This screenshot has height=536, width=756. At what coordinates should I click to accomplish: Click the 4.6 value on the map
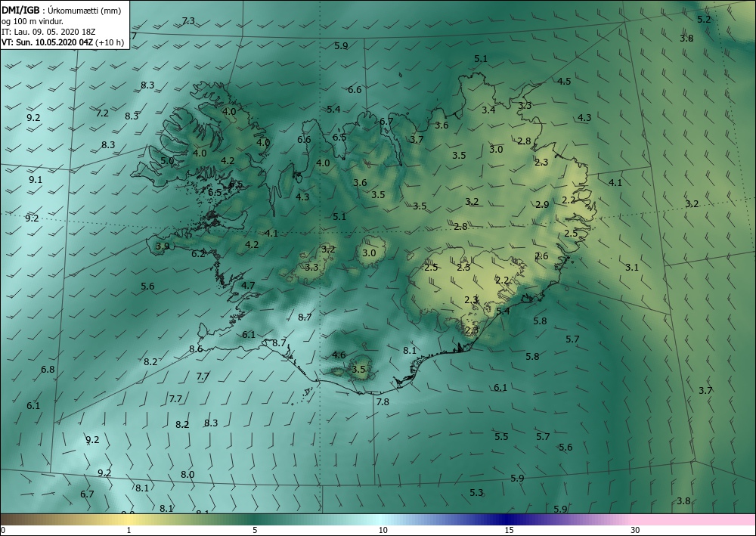pos(339,355)
